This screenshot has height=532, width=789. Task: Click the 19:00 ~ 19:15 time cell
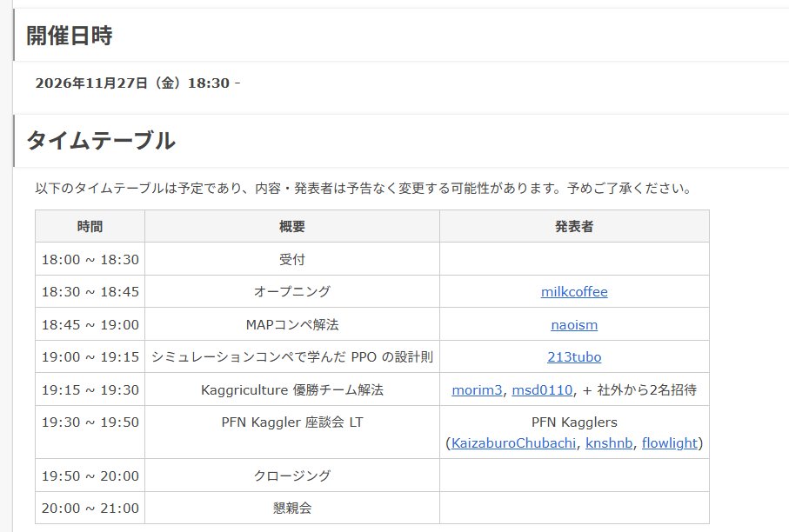click(x=90, y=357)
